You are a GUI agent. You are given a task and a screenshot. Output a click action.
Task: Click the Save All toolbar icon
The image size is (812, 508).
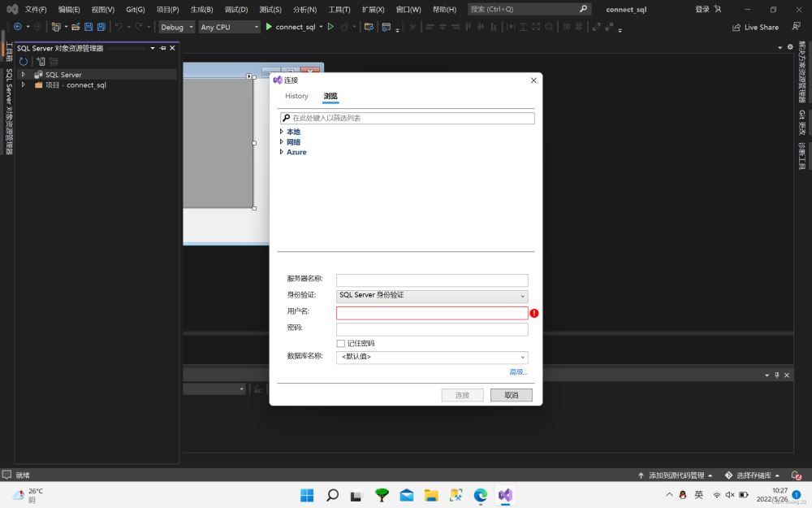coord(101,27)
